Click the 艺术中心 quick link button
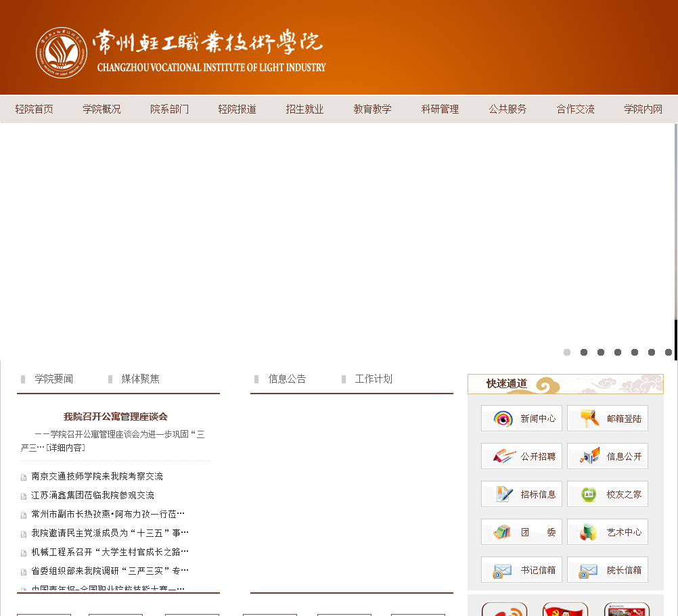The width and height of the screenshot is (678, 616). [x=608, y=531]
